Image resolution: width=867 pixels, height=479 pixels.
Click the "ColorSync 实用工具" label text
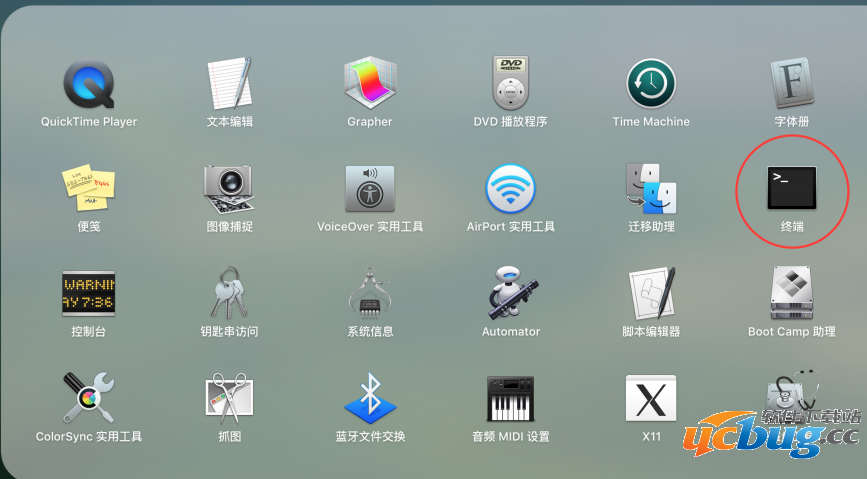pos(88,437)
